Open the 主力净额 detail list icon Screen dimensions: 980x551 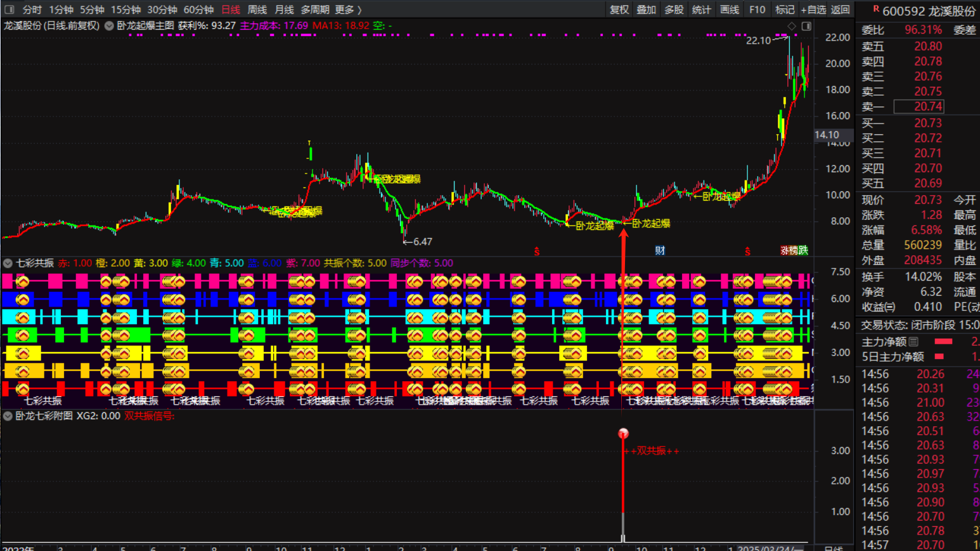coord(913,342)
